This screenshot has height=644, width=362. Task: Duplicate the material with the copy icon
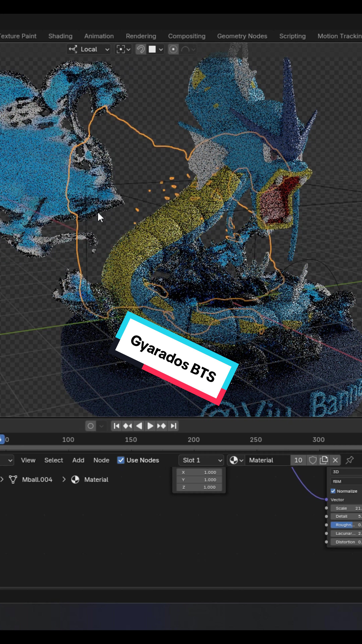[x=324, y=460]
